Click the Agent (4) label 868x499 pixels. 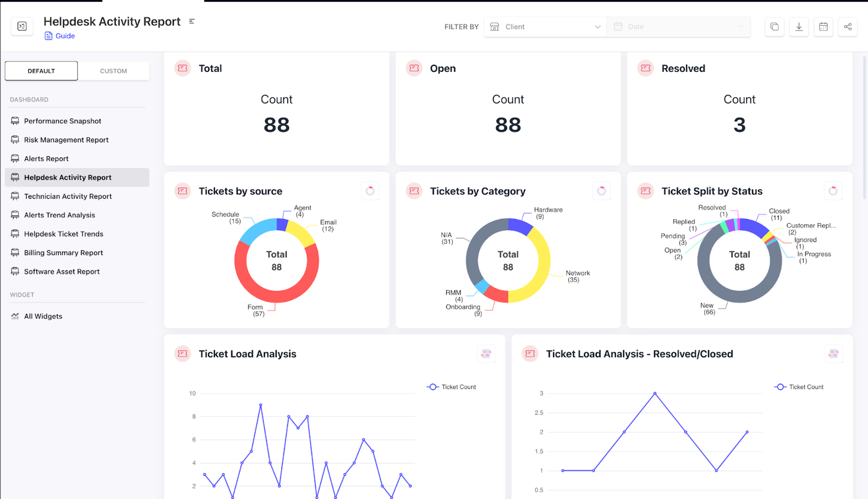pos(302,211)
